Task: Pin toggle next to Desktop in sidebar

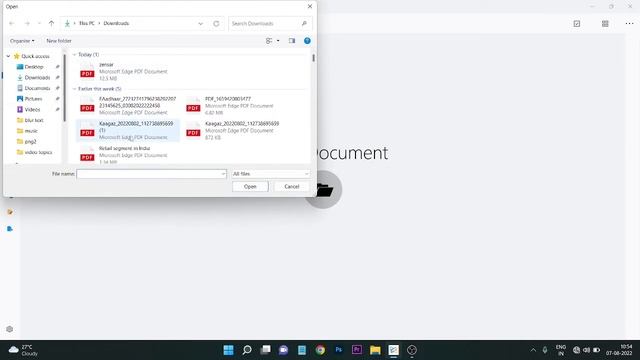Action: tap(58, 67)
